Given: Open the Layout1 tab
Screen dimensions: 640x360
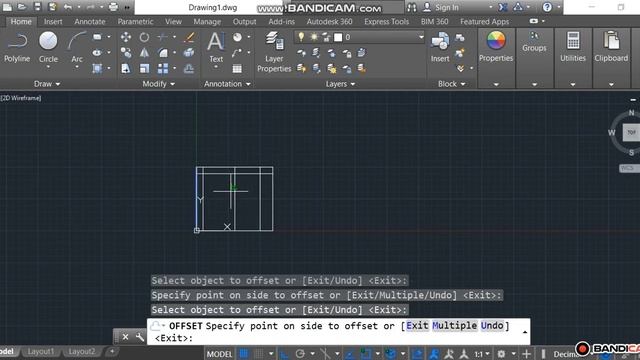Looking at the screenshot, I should click(40, 351).
